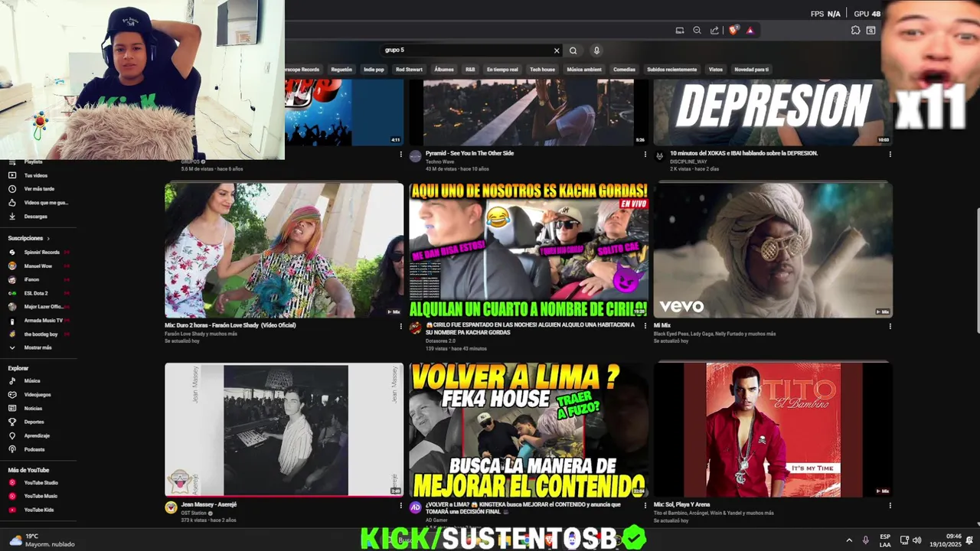
Task: Select the Reguetón filter chip
Action: point(341,70)
